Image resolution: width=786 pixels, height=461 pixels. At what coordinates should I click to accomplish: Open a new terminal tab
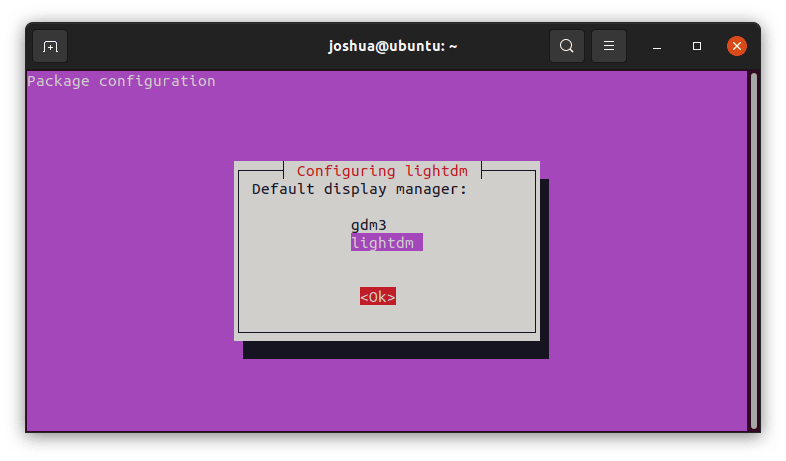click(50, 47)
